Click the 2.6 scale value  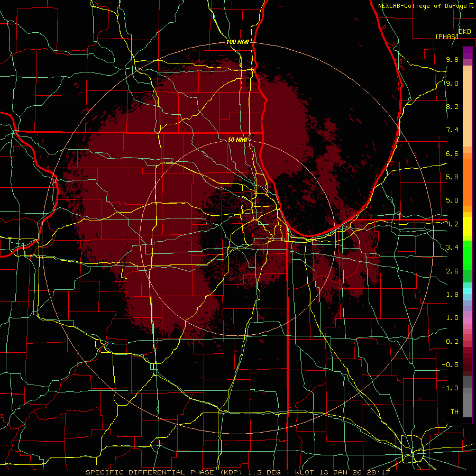452,271
